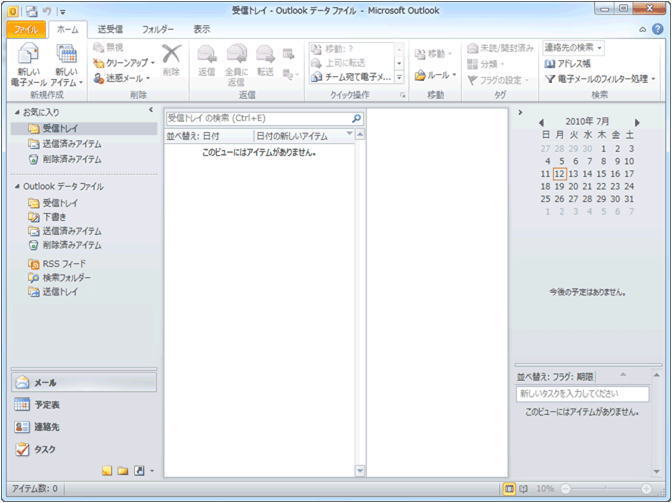
Task: Collapse the navigation pane arrow
Action: [151, 110]
